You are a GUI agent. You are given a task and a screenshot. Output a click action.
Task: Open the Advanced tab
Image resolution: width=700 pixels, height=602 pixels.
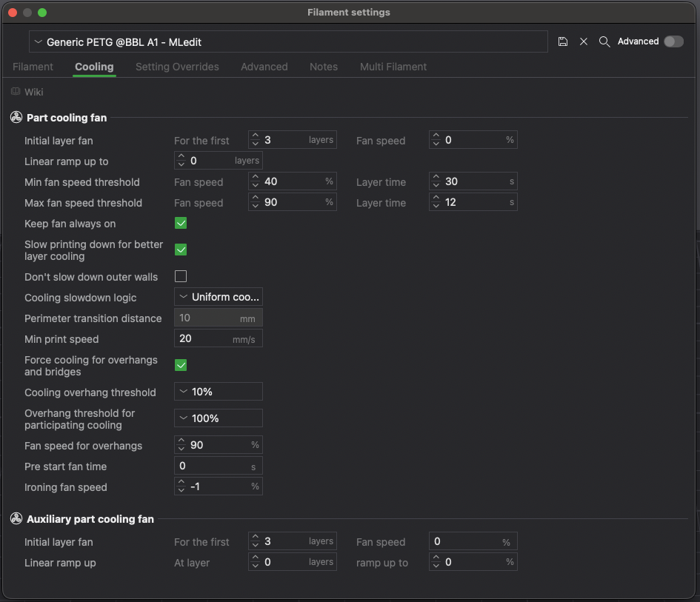(x=264, y=67)
